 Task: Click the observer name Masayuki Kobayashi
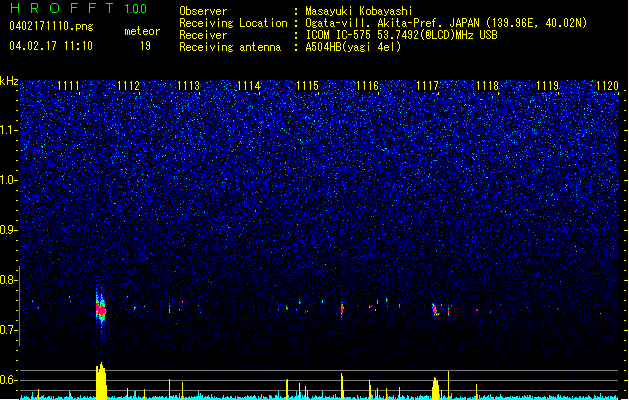(x=359, y=11)
